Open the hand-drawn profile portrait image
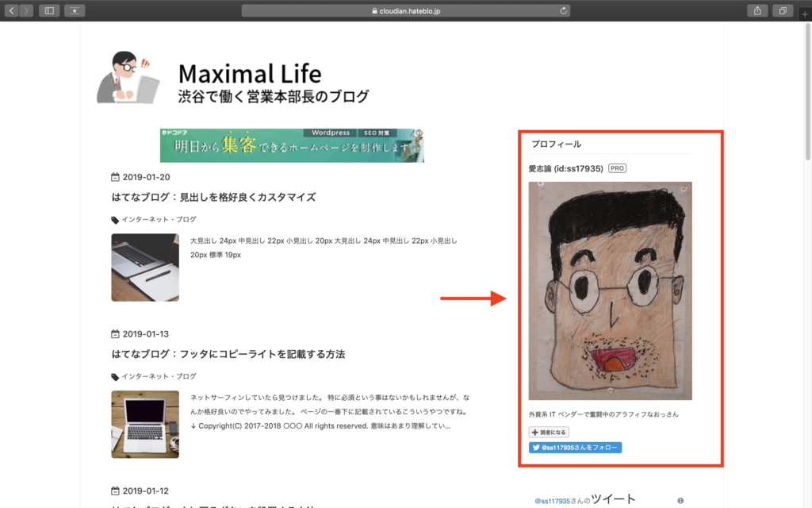 click(x=610, y=291)
